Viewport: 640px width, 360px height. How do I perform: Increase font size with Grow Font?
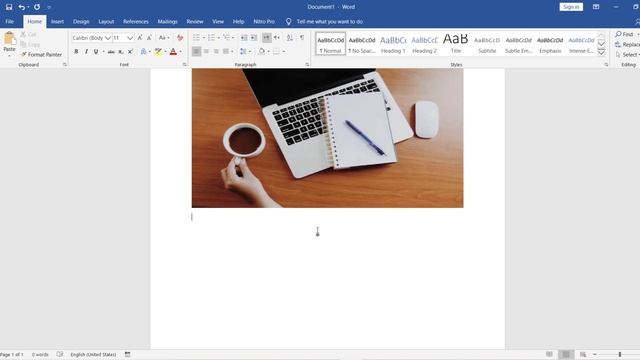coord(140,38)
